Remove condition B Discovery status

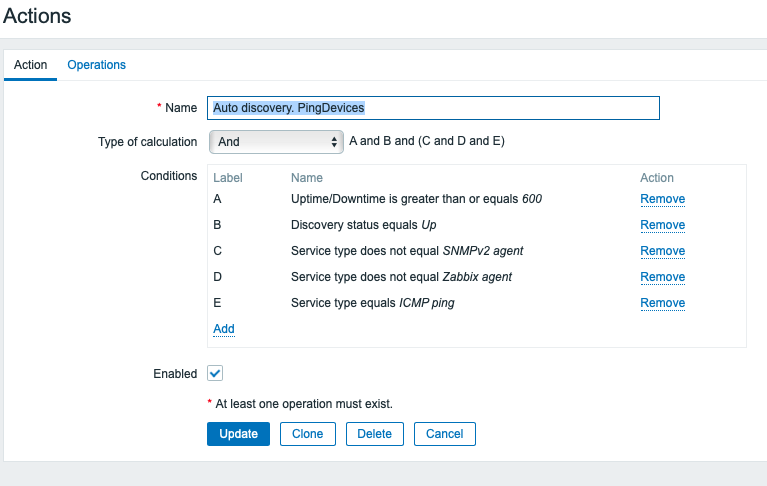[662, 225]
